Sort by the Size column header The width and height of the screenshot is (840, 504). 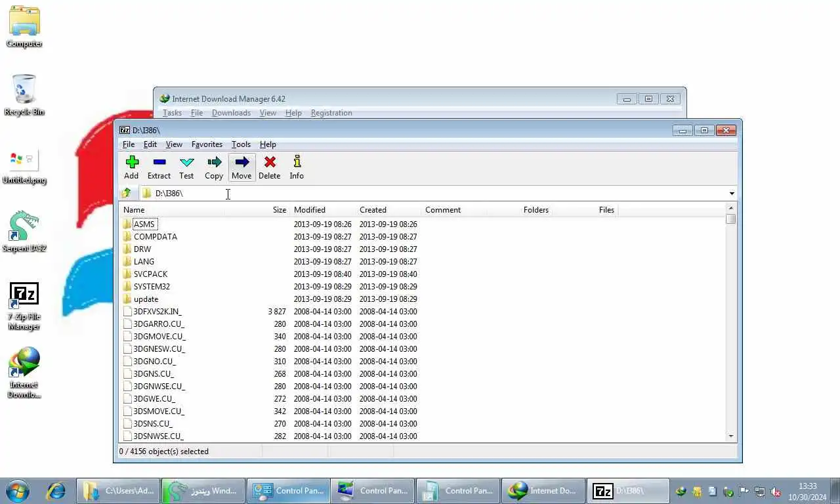257,210
